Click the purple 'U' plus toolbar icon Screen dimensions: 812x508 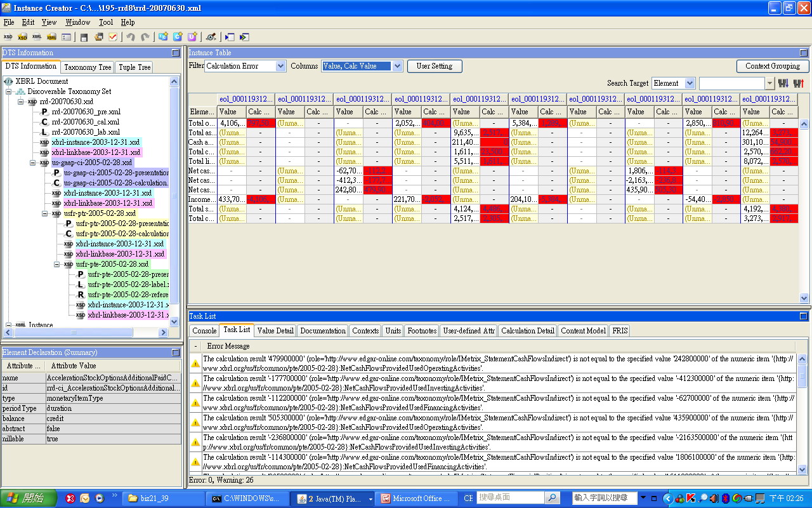pyautogui.click(x=192, y=37)
